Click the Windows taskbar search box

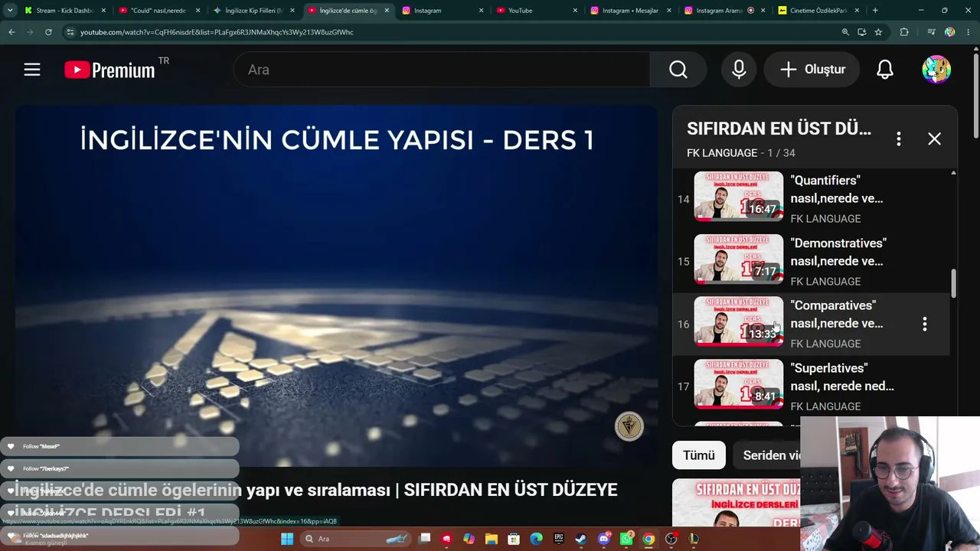coord(355,539)
